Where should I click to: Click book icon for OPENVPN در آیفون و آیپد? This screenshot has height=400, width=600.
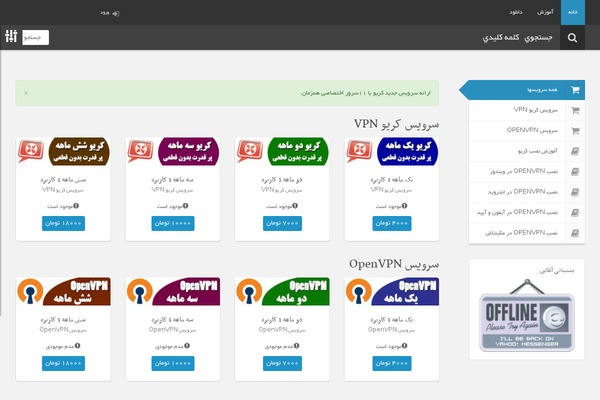click(x=575, y=212)
